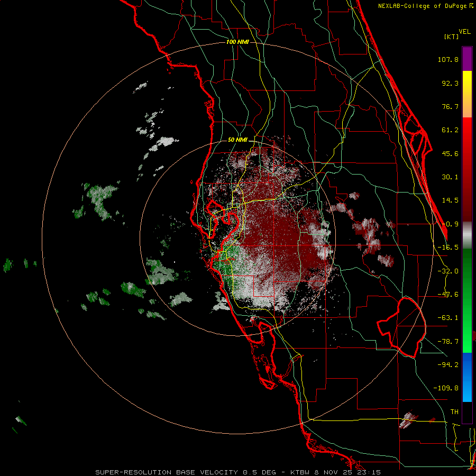Click the blue segment of the velocity color bar

pyautogui.click(x=467, y=377)
